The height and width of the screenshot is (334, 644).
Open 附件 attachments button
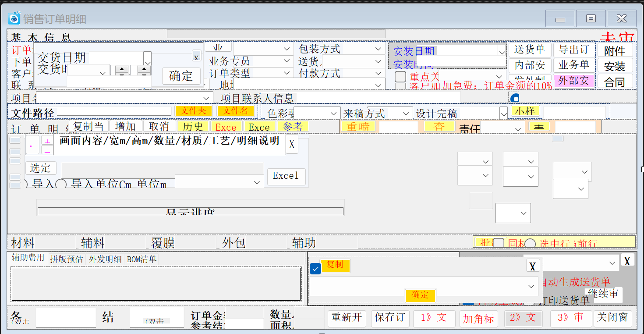(615, 51)
